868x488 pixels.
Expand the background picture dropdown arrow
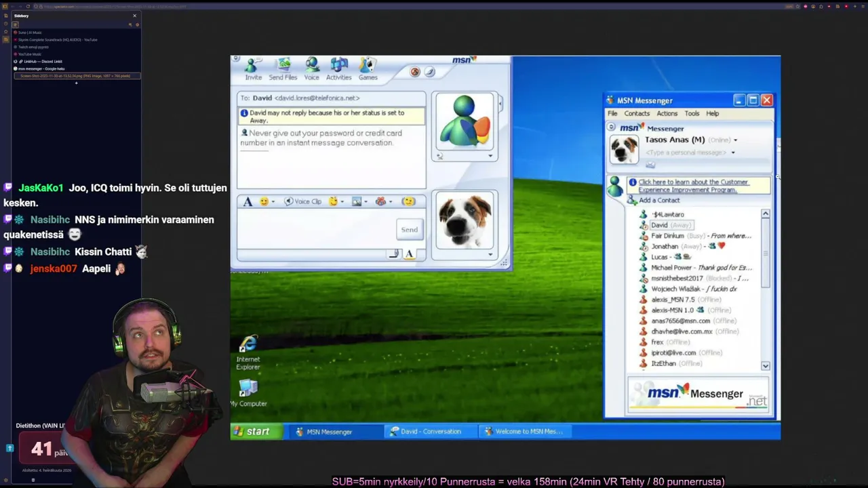366,201
